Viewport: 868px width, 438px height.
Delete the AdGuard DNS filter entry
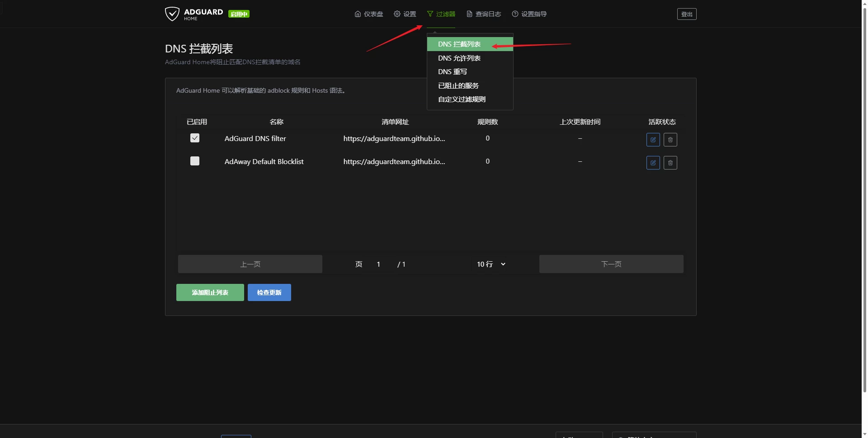[x=670, y=140]
